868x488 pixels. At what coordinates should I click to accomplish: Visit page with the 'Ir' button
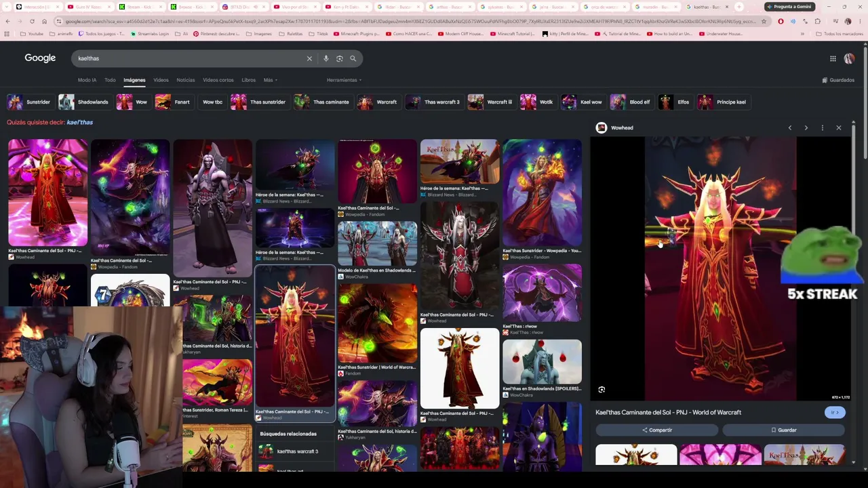click(x=835, y=412)
